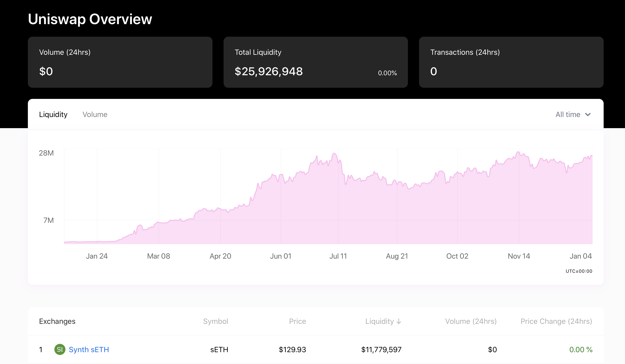Click the Total Liquidity card label

[258, 52]
